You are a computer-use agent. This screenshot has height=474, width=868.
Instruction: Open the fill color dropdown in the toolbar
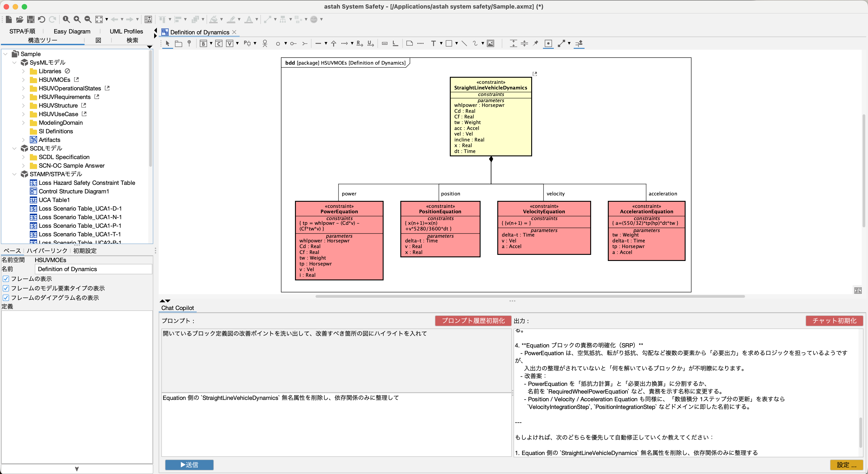pyautogui.click(x=222, y=19)
